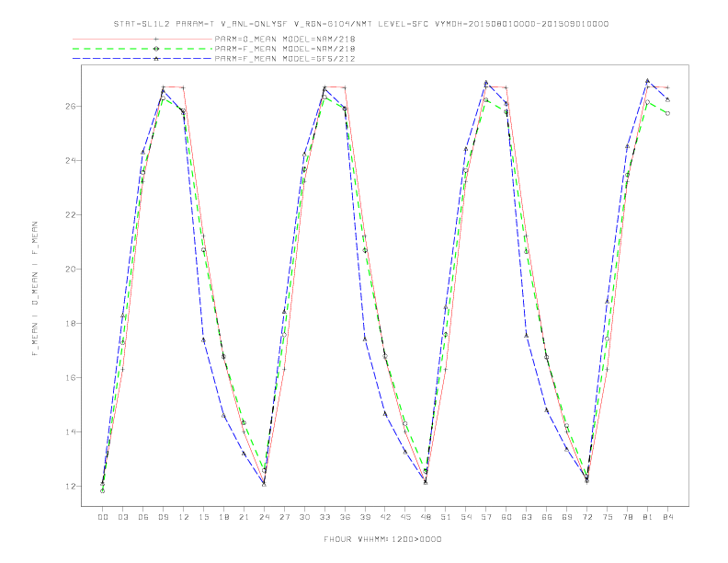Click x-axis tick label 81
The image size is (728, 563).
(648, 517)
